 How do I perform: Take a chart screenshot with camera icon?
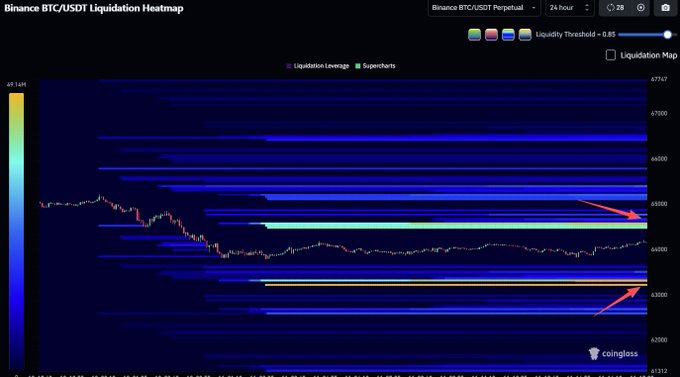[x=665, y=8]
